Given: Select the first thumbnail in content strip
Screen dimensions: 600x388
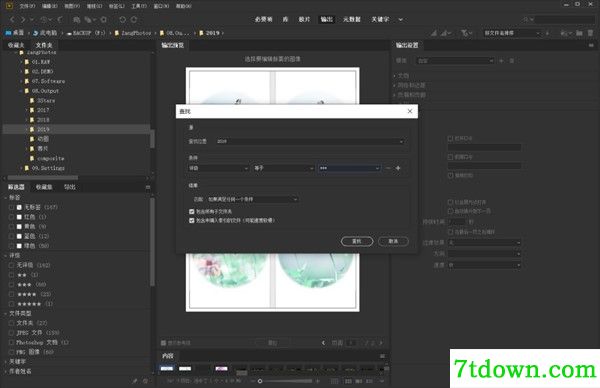Looking at the screenshot, I should click(166, 368).
